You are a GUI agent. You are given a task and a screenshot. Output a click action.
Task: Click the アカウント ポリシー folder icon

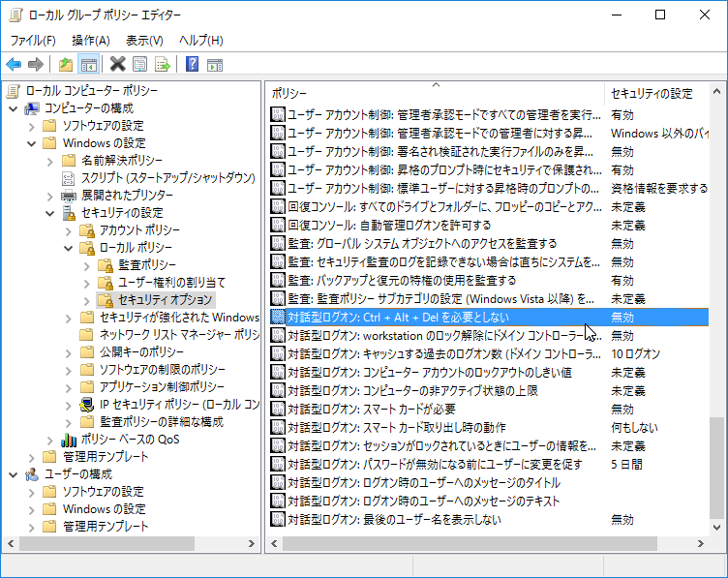point(87,230)
